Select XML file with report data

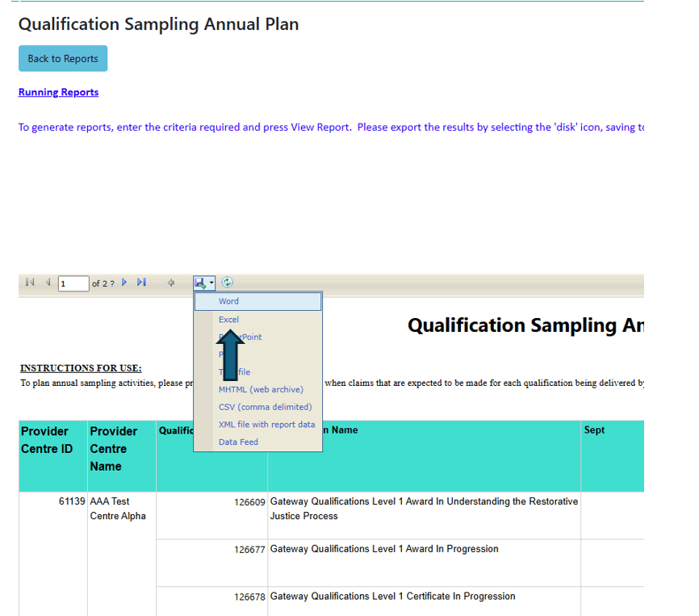tap(266, 425)
